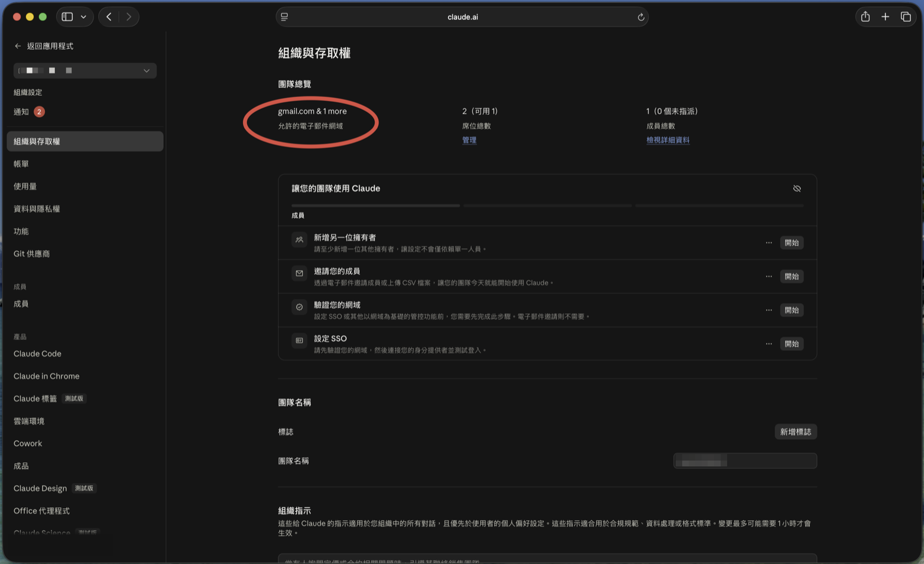
Task: Click the 管理 seats link
Action: coord(469,140)
